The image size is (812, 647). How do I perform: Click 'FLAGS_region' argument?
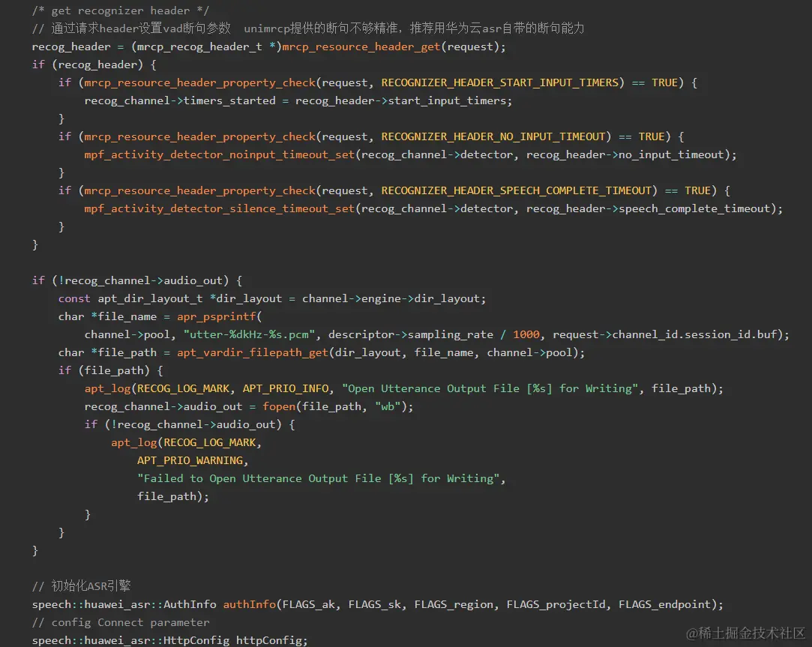[454, 604]
